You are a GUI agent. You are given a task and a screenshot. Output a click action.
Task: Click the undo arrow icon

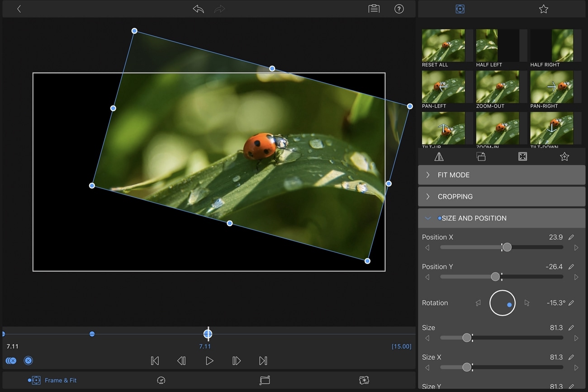(x=198, y=9)
